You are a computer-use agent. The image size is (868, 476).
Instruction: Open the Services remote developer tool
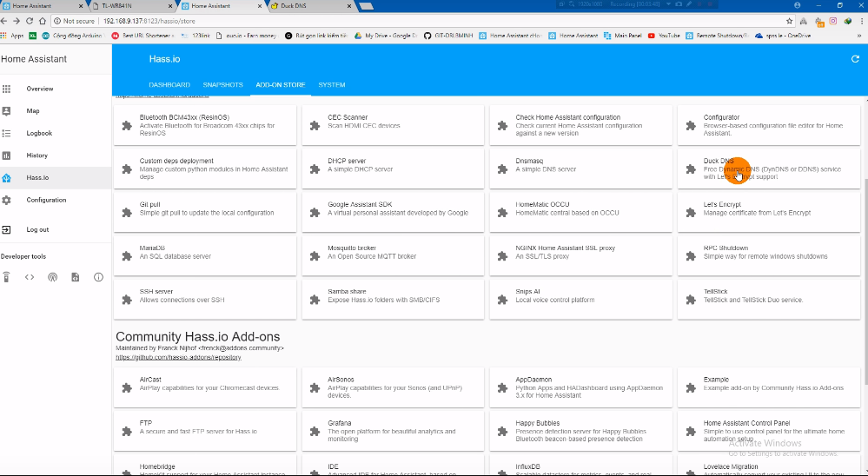[7, 277]
